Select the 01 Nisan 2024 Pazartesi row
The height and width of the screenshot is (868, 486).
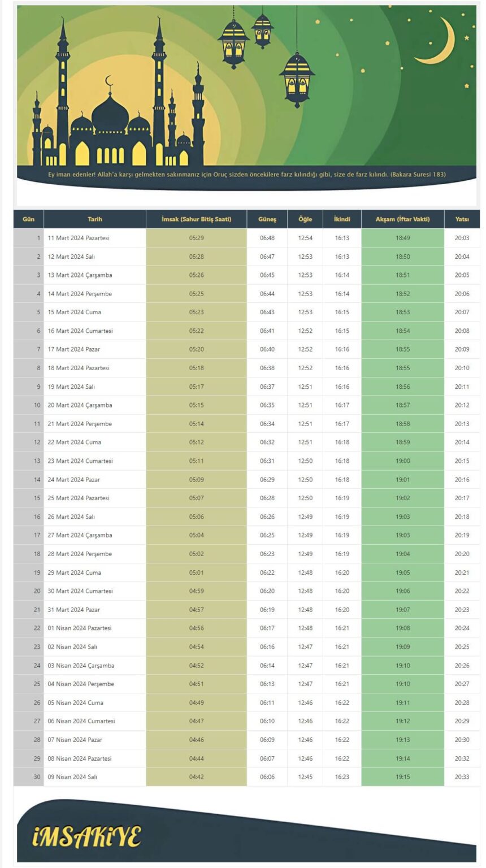[246, 628]
